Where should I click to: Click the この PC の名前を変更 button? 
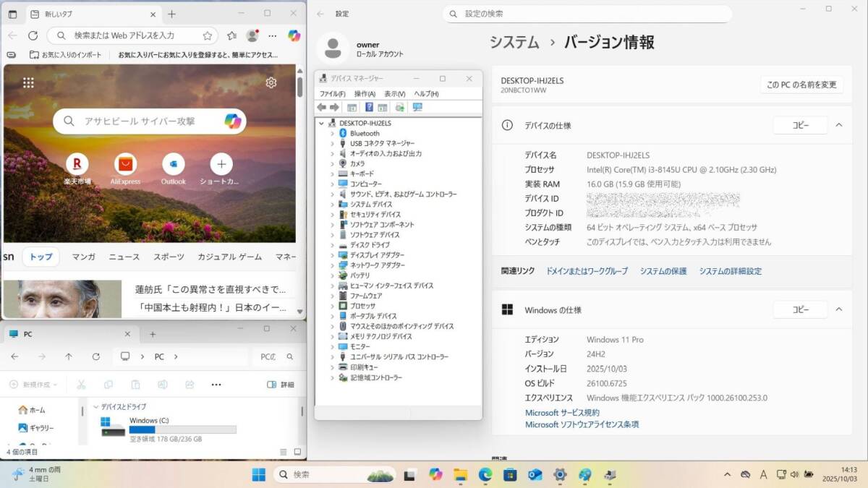click(x=801, y=85)
